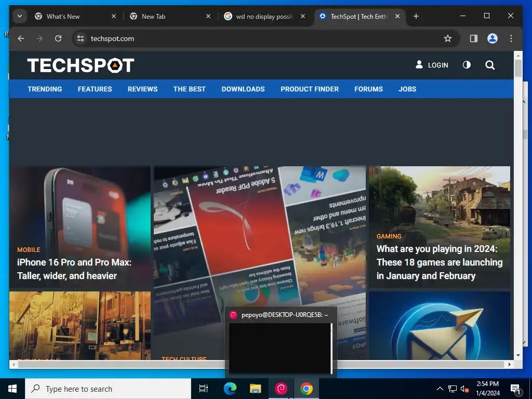Open the JOBS page
Image resolution: width=532 pixels, height=399 pixels.
pyautogui.click(x=407, y=89)
